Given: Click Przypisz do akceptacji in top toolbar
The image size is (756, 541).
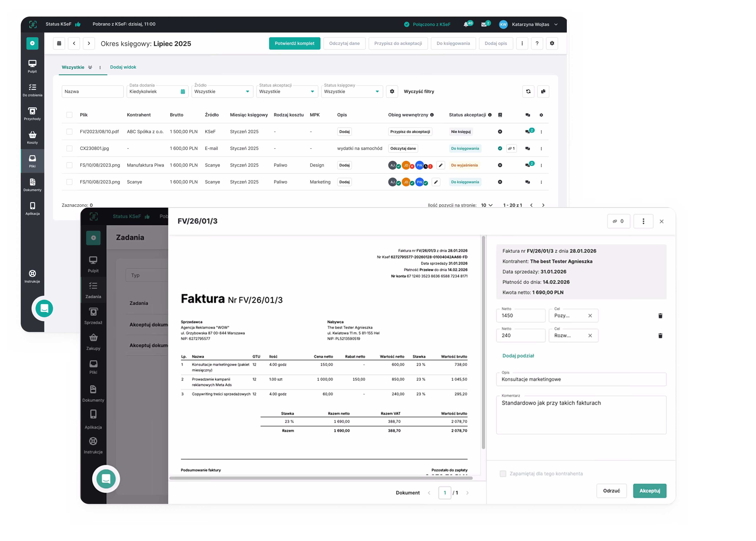Looking at the screenshot, I should tap(398, 43).
